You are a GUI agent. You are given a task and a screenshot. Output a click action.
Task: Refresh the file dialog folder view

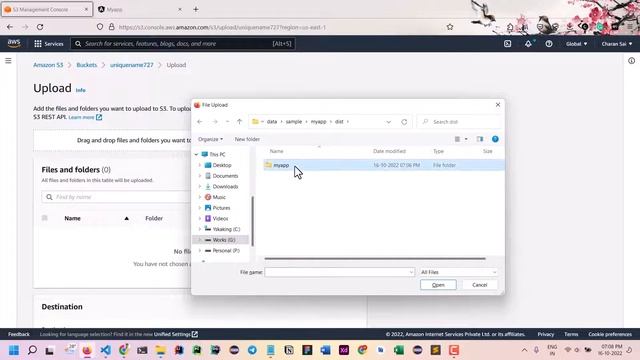click(404, 122)
